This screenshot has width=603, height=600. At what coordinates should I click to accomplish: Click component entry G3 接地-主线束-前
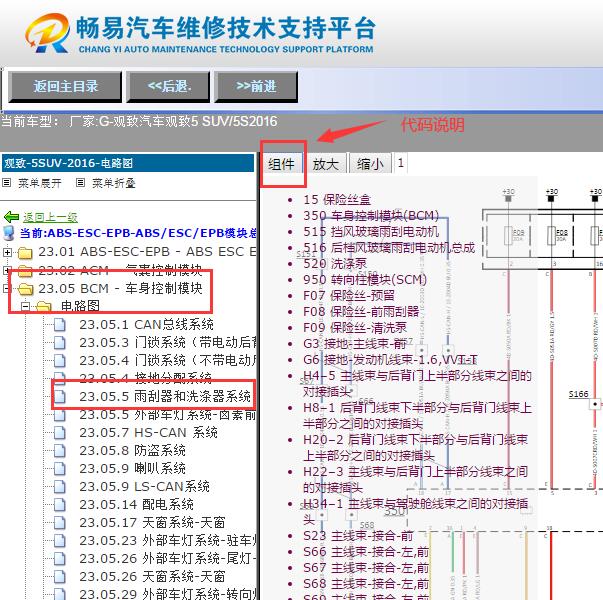pos(355,343)
